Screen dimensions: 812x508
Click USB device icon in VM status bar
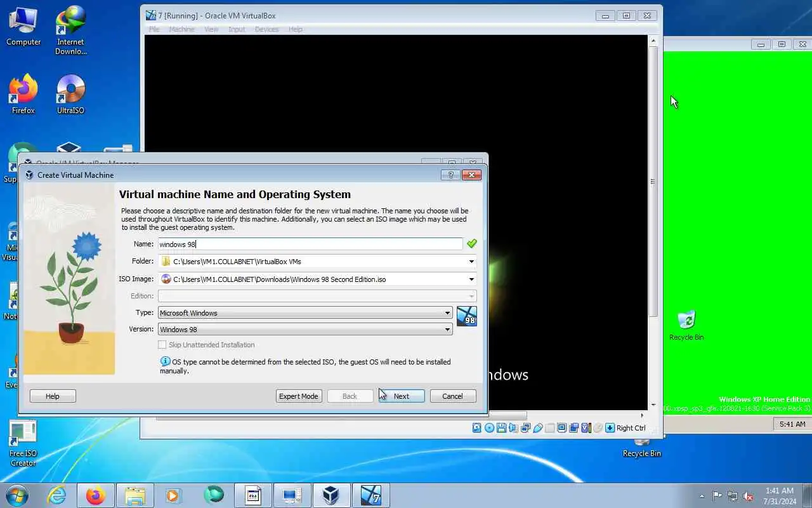tap(538, 428)
